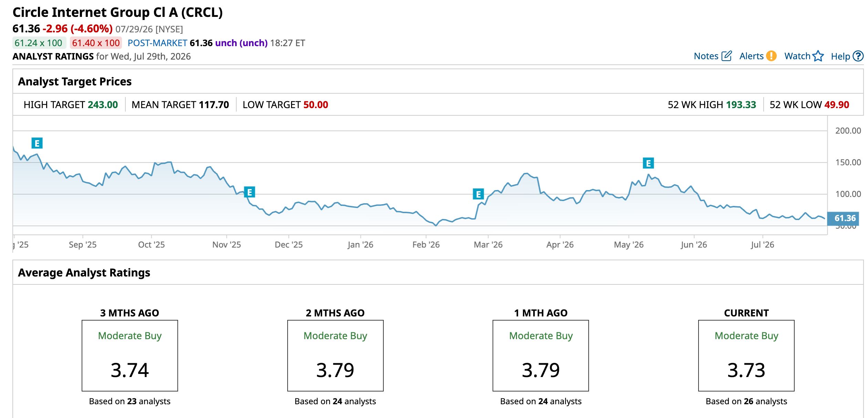Click the 52 week low value 49.90
The image size is (868, 418).
point(837,105)
